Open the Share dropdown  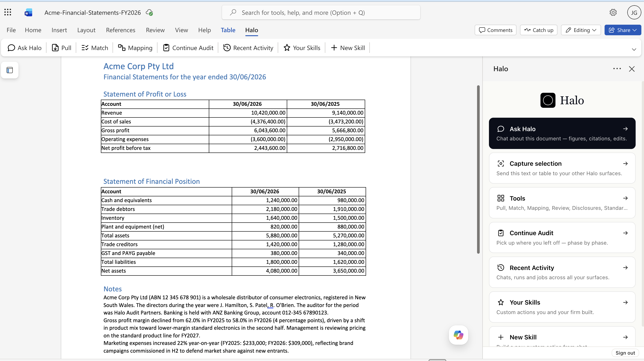[622, 30]
